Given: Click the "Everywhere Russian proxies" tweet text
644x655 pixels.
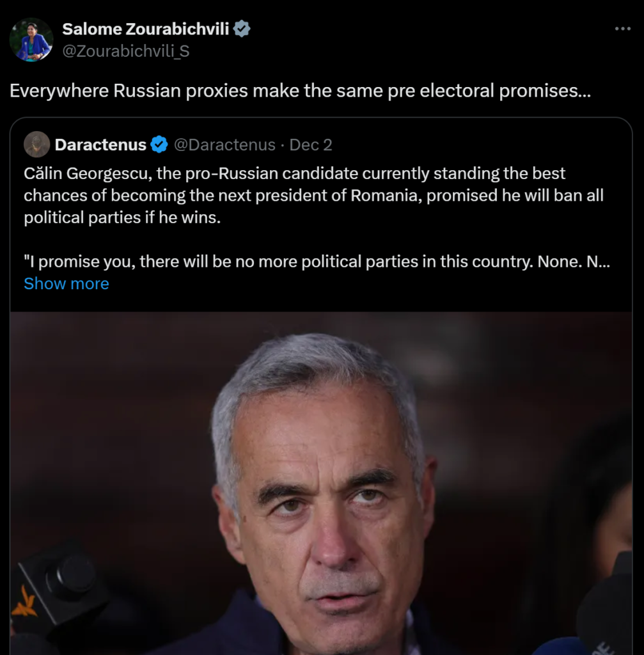Looking at the screenshot, I should coord(299,91).
